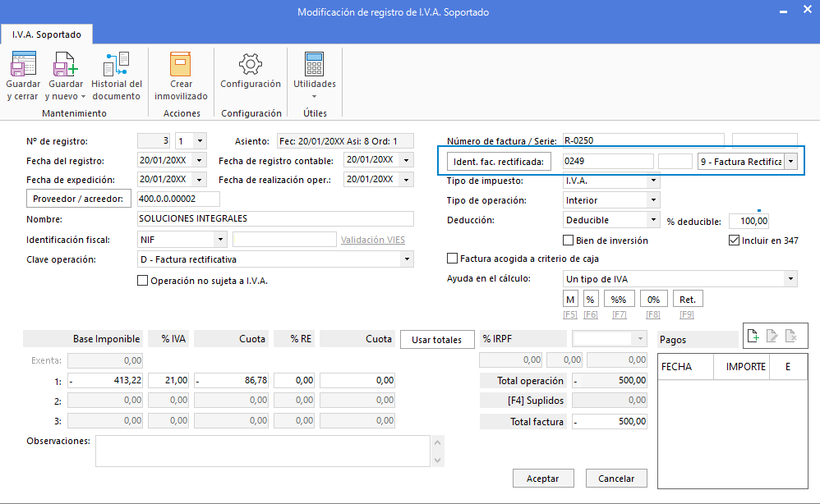Edit payment icon in Pagos panel
The width and height of the screenshot is (820, 504).
tap(772, 336)
